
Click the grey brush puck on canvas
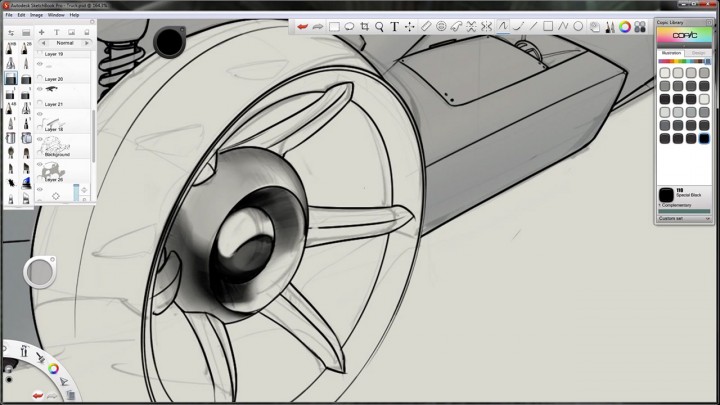(40, 272)
